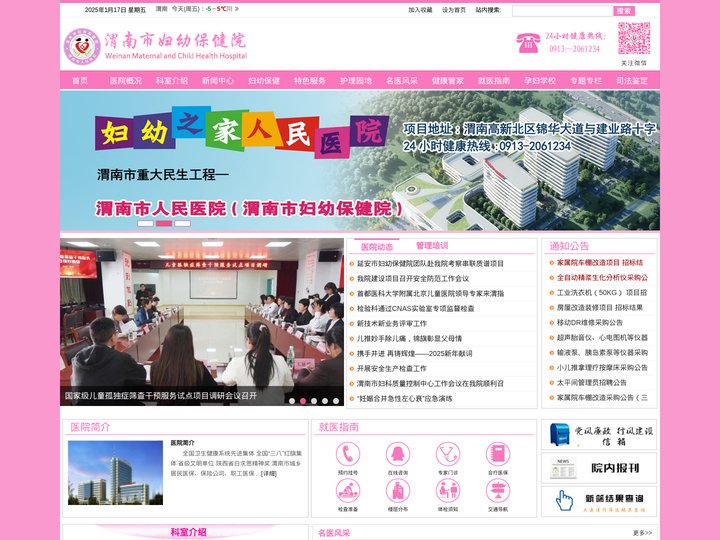Open 科室介绍 navigation menu
The height and width of the screenshot is (540, 720).
point(172,80)
